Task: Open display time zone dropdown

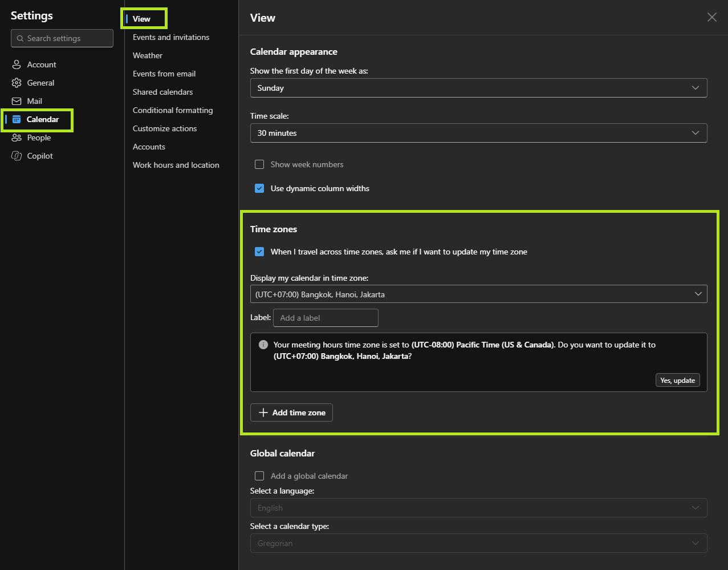Action: tap(479, 294)
